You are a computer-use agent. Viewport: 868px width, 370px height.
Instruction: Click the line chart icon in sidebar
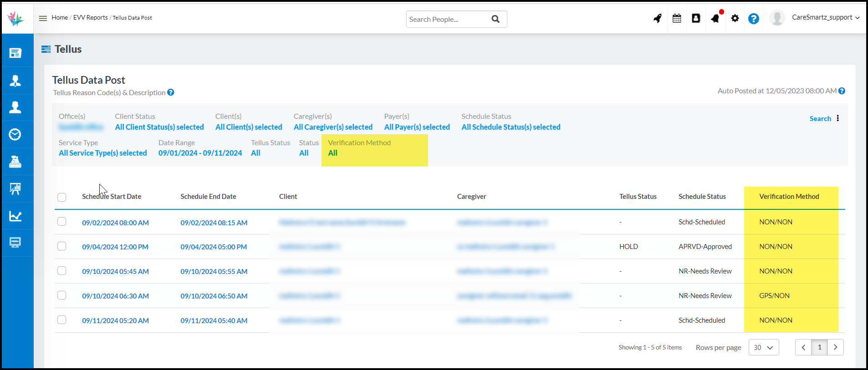(x=15, y=216)
